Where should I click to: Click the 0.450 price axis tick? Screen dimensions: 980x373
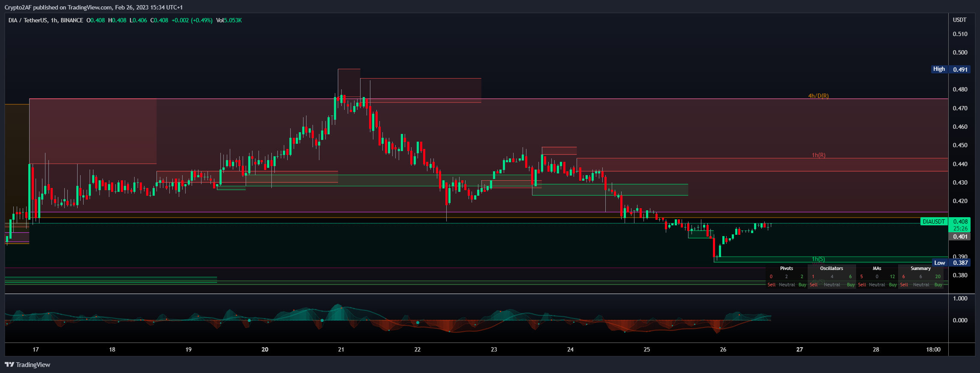[960, 145]
